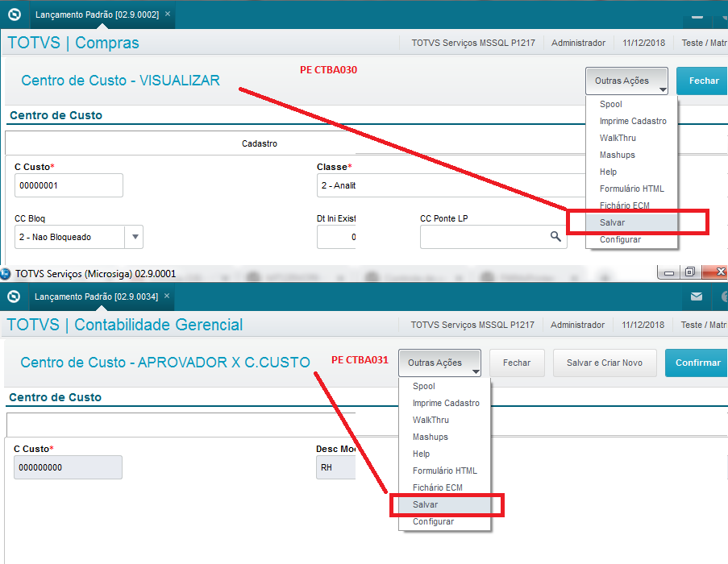
Task: Click the Dt Ini Exist date field
Action: coord(337,237)
